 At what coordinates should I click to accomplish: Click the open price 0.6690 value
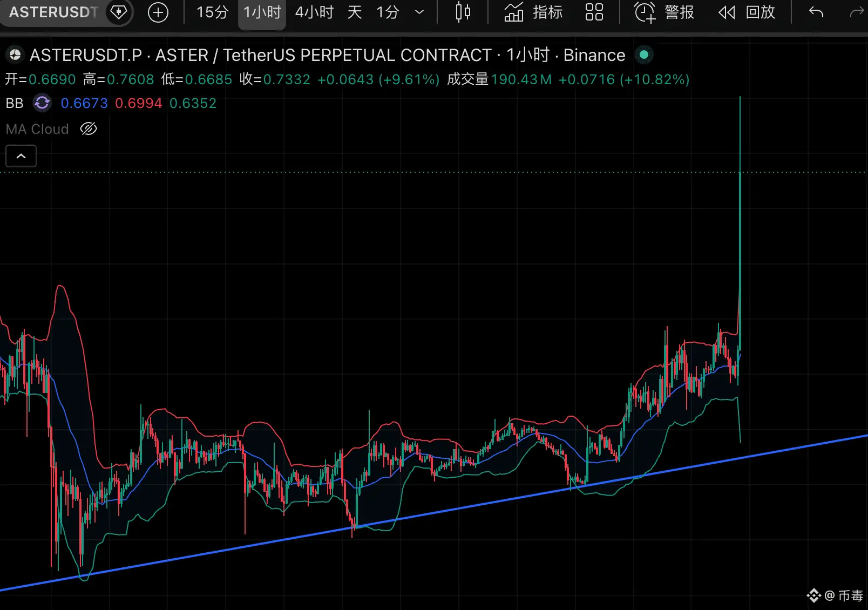click(x=52, y=79)
